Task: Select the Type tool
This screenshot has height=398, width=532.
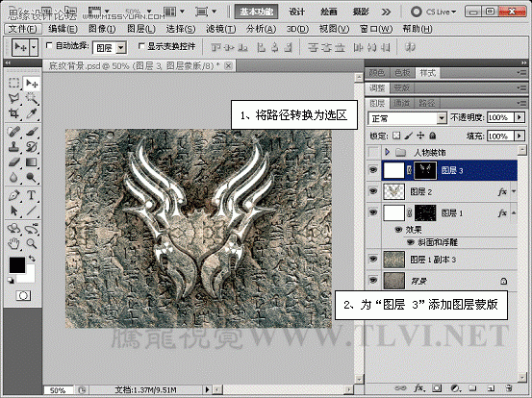Action: click(x=32, y=195)
